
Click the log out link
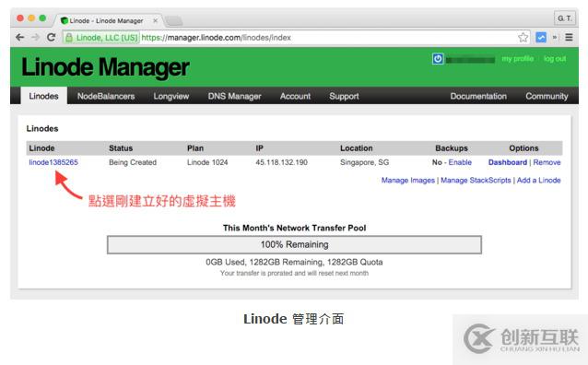click(555, 59)
